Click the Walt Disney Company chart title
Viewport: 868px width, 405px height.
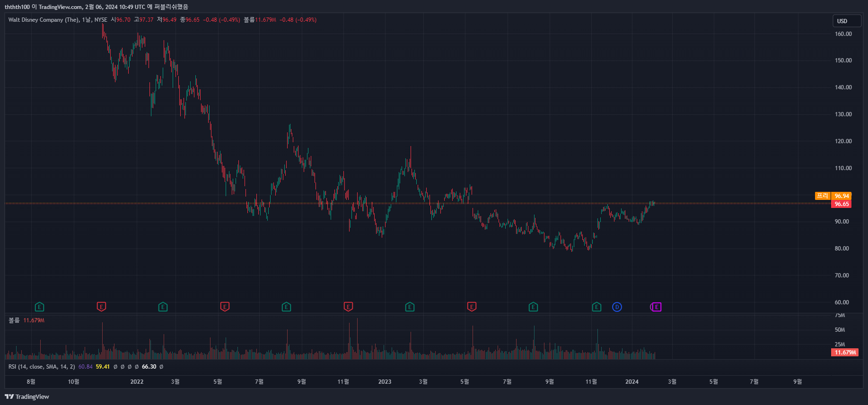[x=44, y=20]
